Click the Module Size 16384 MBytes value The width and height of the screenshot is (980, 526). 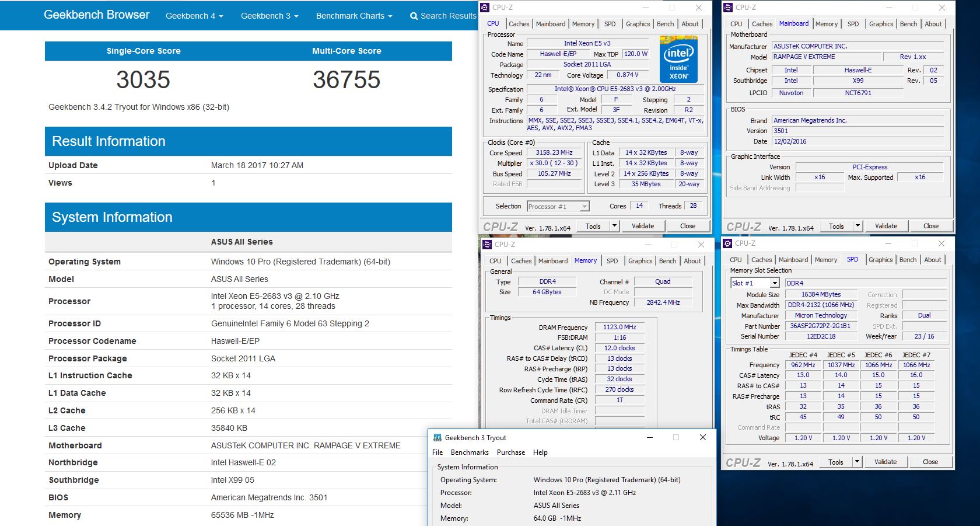tap(821, 294)
